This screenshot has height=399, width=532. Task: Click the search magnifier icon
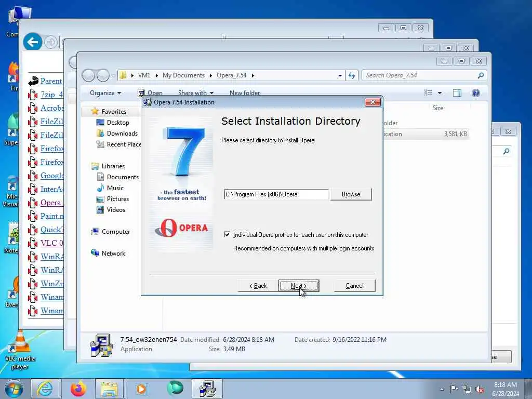(x=481, y=75)
